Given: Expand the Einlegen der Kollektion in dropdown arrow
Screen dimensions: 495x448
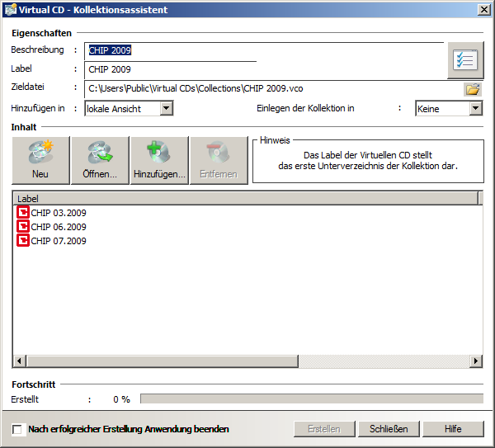Looking at the screenshot, I should [475, 109].
